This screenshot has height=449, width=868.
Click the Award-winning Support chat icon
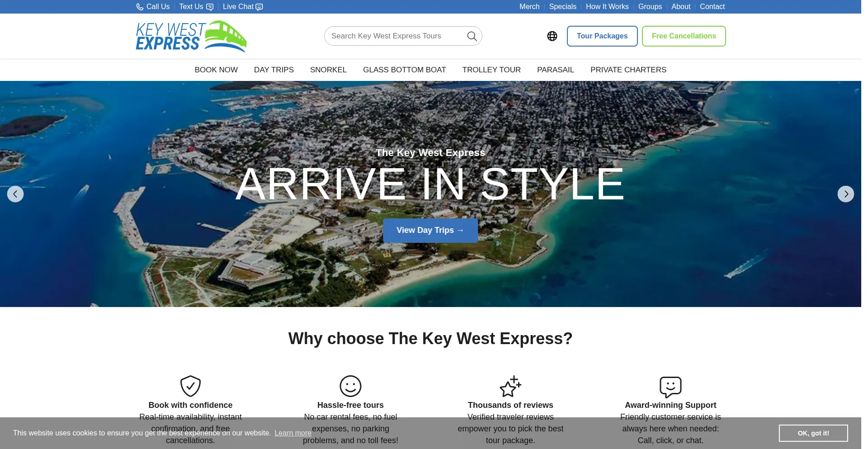point(670,386)
